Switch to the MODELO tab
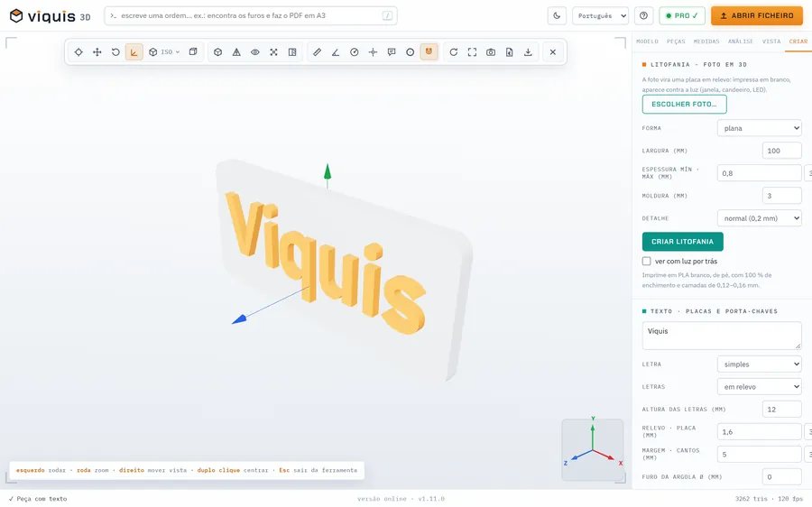The width and height of the screenshot is (812, 507). click(x=647, y=41)
